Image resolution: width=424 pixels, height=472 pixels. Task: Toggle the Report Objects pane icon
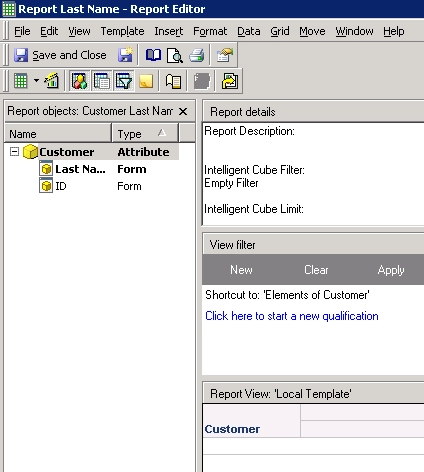79,81
